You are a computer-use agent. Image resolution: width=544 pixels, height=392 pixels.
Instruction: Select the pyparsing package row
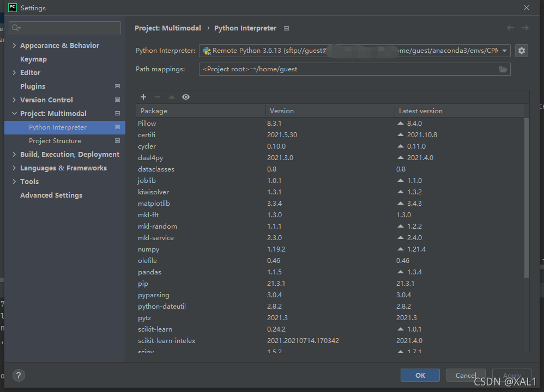coord(330,295)
